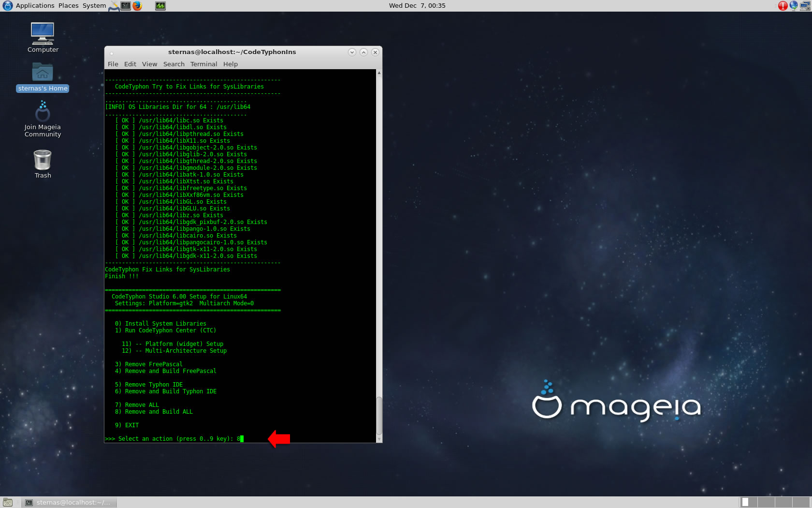This screenshot has height=508, width=812.
Task: Select Join Mageia Community desktop icon
Action: [x=43, y=119]
